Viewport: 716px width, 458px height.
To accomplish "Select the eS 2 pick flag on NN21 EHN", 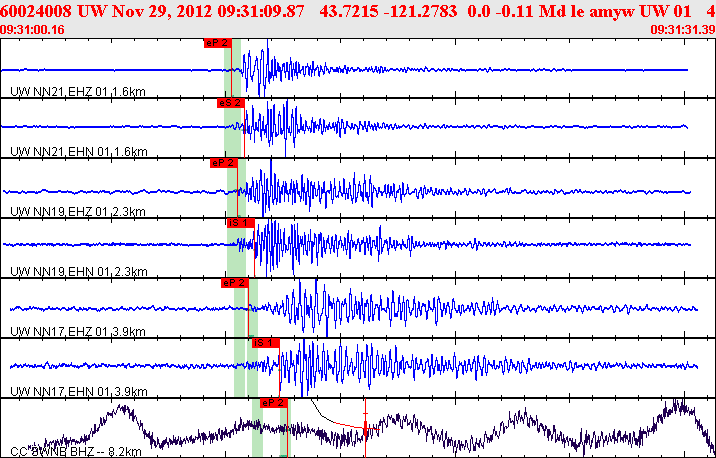I will pyautogui.click(x=231, y=103).
